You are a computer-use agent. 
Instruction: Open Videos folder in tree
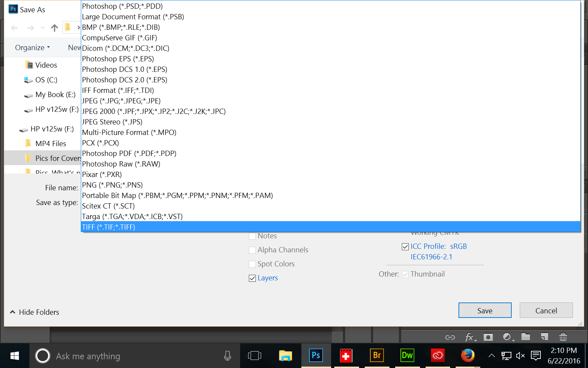pos(41,65)
